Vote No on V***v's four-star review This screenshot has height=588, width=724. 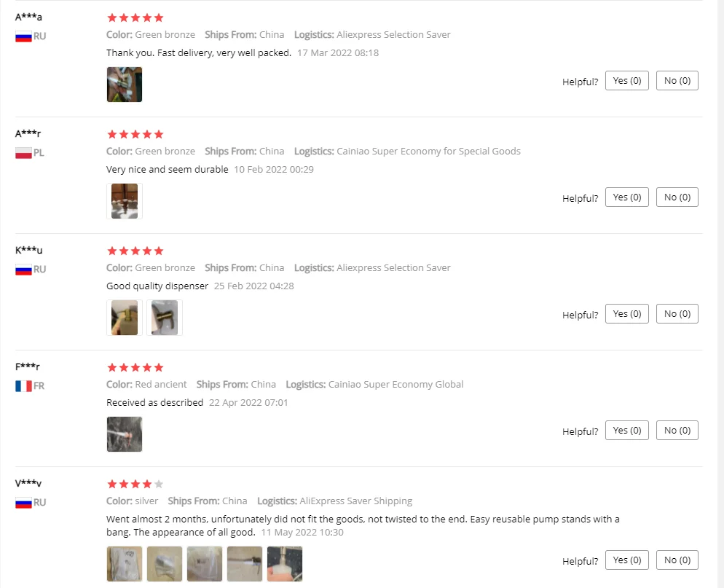click(677, 560)
